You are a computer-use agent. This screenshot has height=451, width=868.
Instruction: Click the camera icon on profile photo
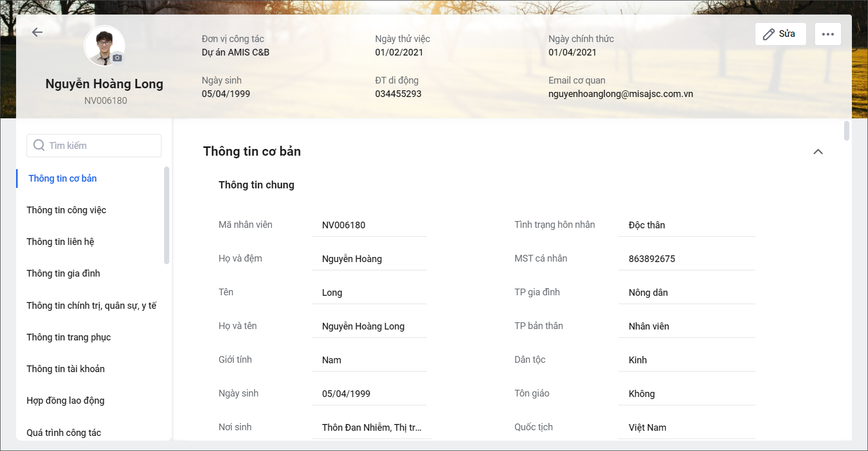point(117,58)
